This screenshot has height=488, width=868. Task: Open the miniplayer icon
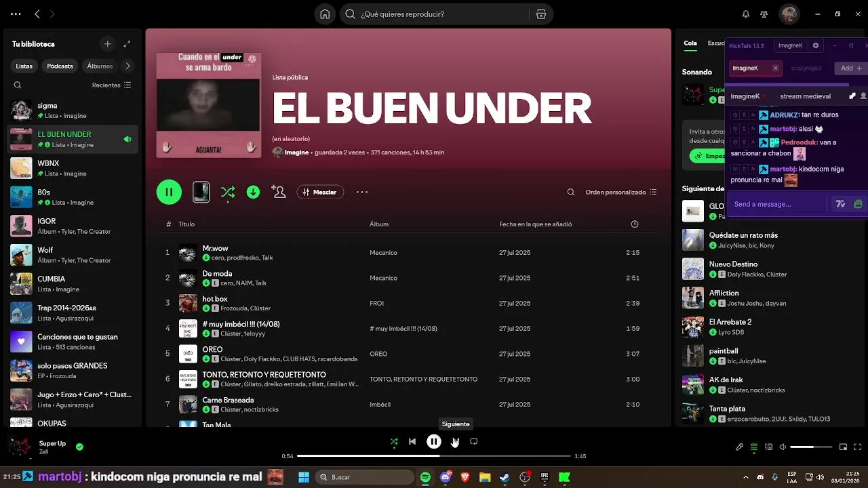click(844, 447)
